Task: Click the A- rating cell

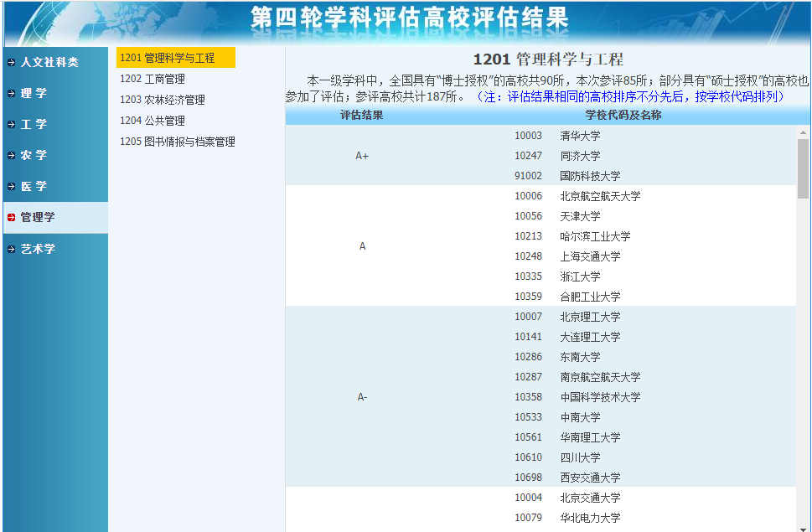Action: tap(362, 397)
